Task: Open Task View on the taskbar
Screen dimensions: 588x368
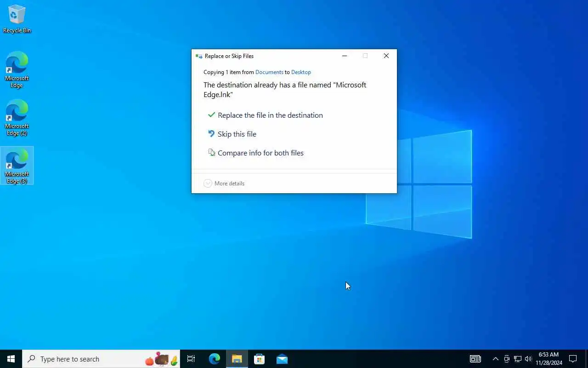Action: point(191,359)
